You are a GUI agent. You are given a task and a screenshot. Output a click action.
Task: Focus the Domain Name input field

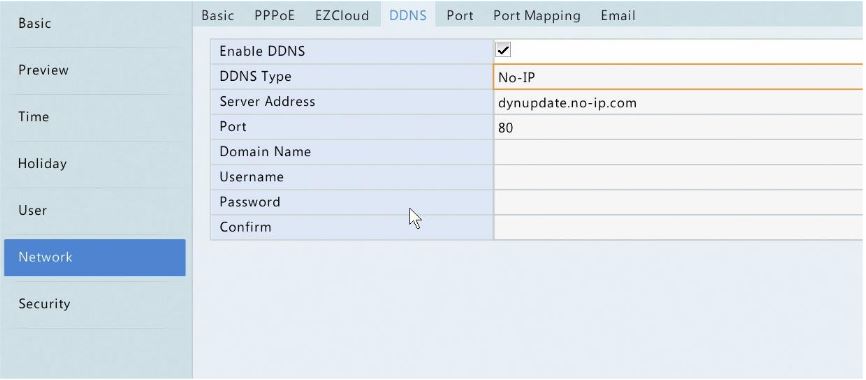[679, 152]
